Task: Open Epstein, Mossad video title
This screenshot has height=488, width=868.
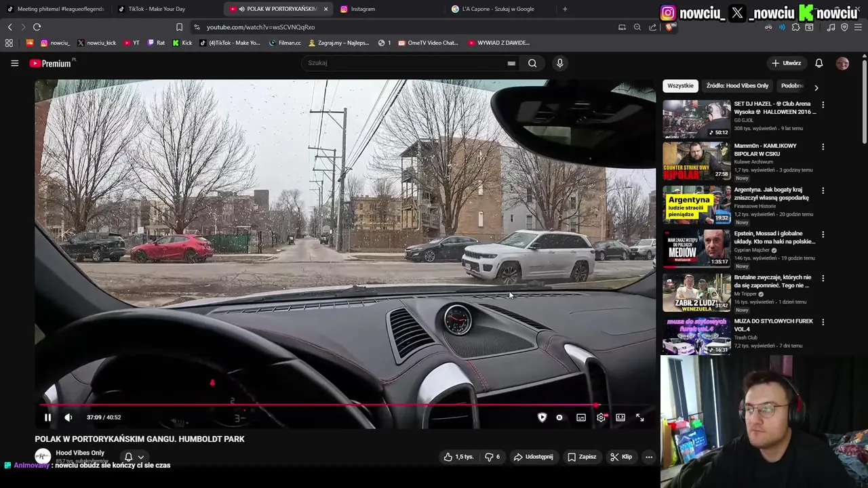Action: click(x=774, y=237)
